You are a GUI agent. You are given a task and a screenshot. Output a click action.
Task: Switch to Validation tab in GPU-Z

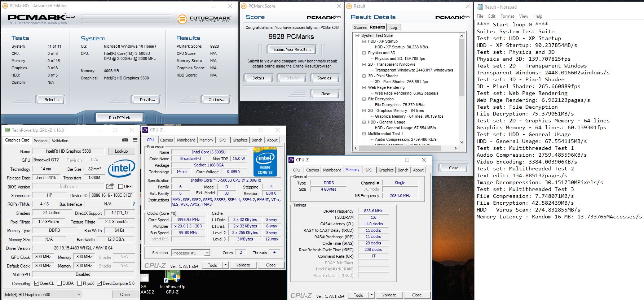tap(60, 141)
